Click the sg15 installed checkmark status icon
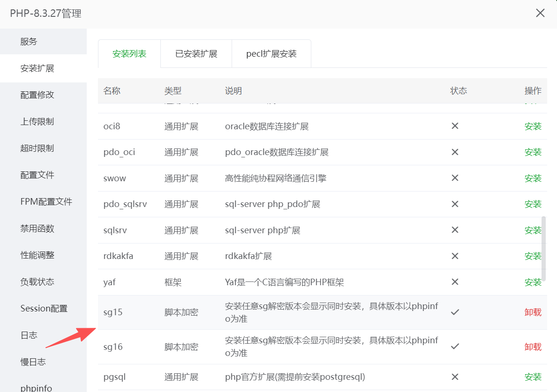The width and height of the screenshot is (557, 392). tap(454, 312)
